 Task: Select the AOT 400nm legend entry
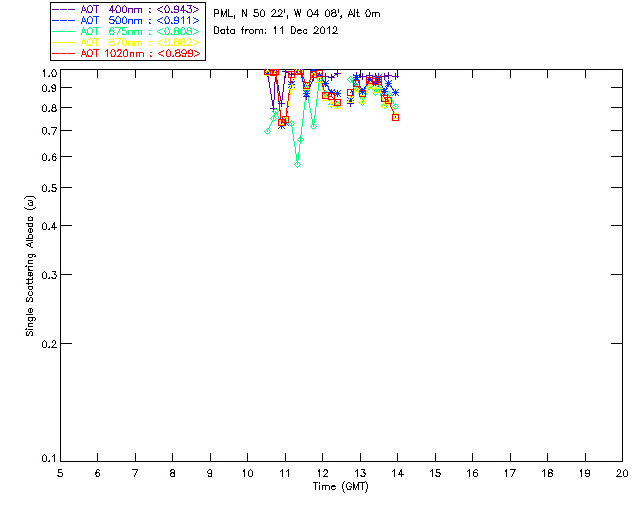pos(127,9)
